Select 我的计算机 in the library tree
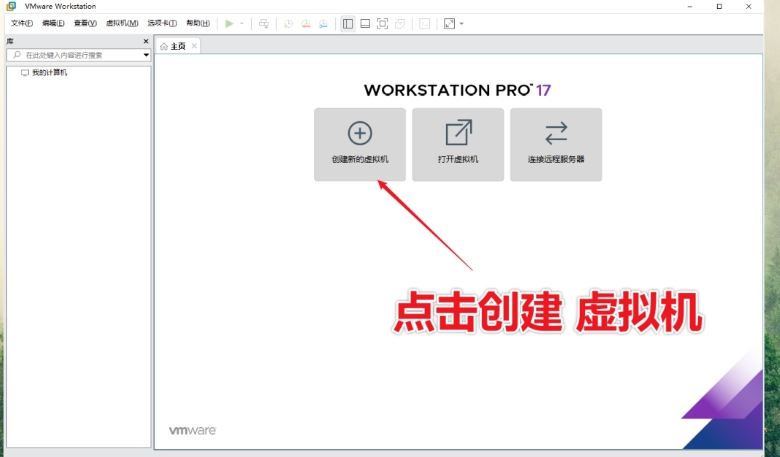This screenshot has height=457, width=780. pyautogui.click(x=49, y=73)
